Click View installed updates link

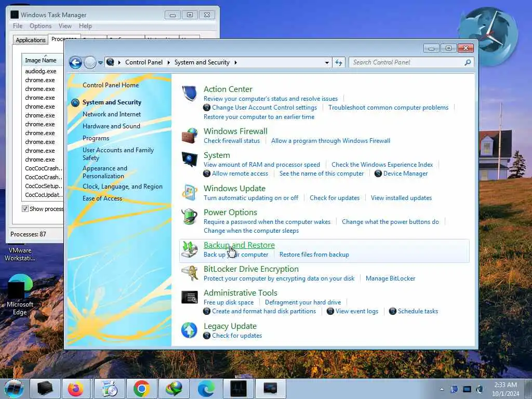coord(402,198)
